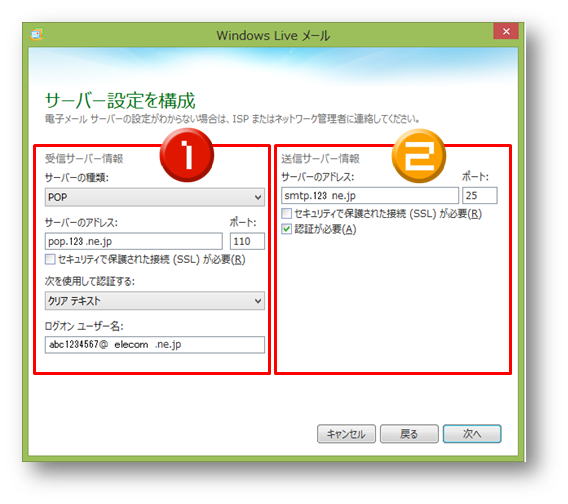Viewport: 568px width, 504px height.
Task: Enable SSL checkbox for incoming server
Action: [50, 259]
